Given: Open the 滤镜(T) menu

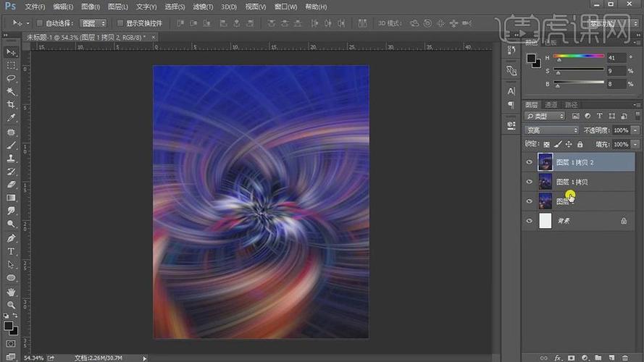Looking at the screenshot, I should [x=203, y=7].
